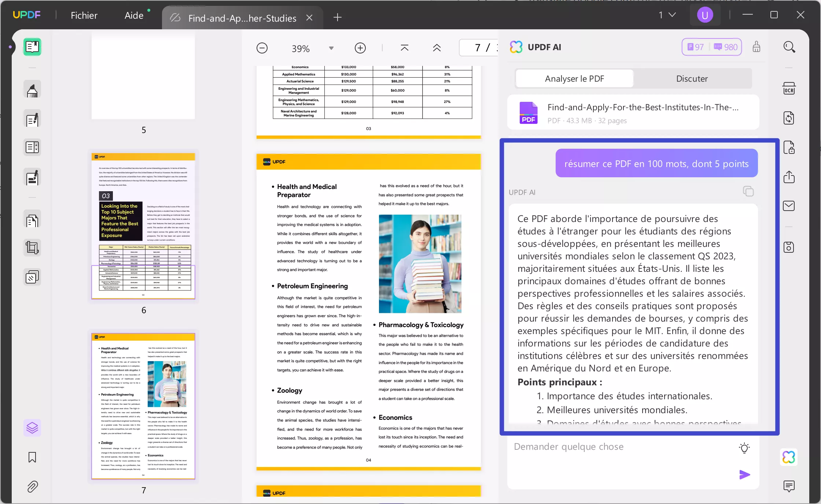
Task: Click the Health and Medical Preparator heading
Action: 307,191
